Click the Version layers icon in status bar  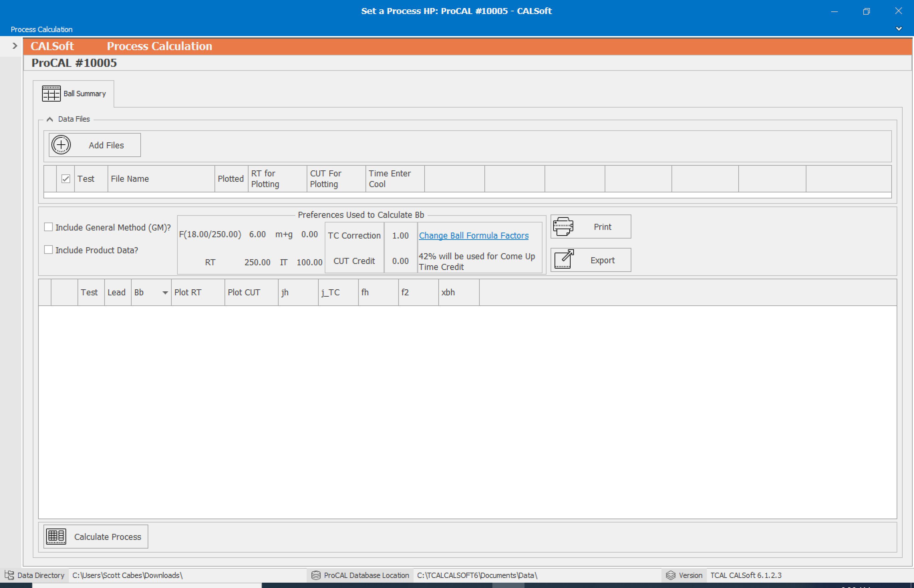point(671,575)
